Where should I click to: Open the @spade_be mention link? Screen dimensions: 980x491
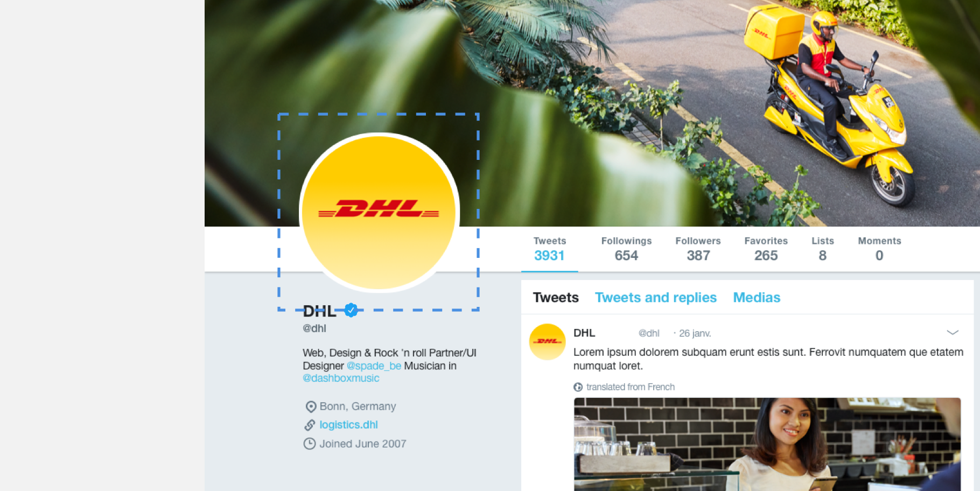tap(374, 366)
